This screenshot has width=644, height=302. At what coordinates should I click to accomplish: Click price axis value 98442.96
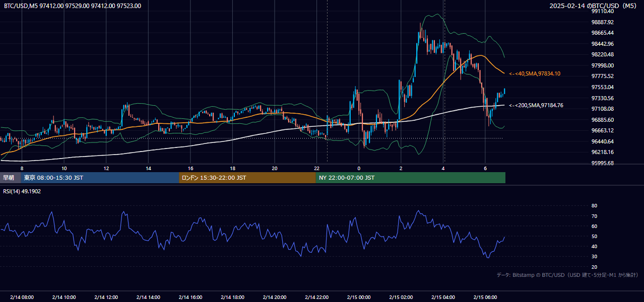coord(603,44)
